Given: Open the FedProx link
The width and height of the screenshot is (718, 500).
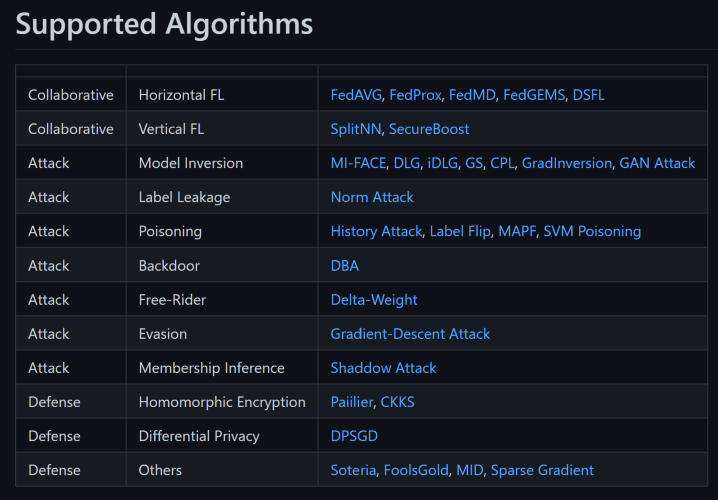Looking at the screenshot, I should 415,95.
